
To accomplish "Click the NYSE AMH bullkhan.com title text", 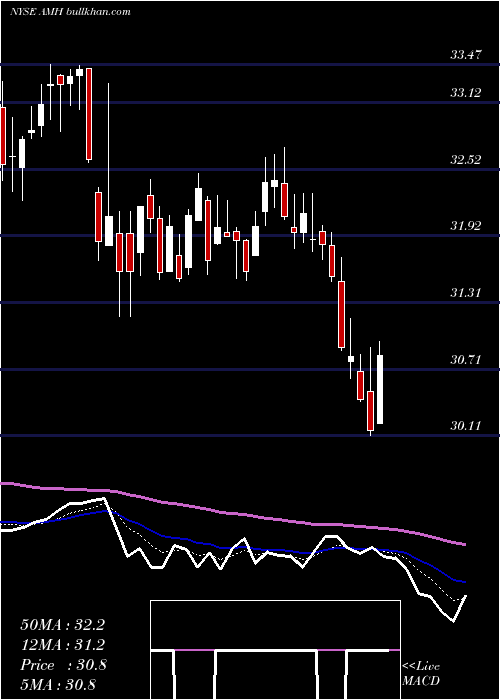I will pyautogui.click(x=70, y=12).
